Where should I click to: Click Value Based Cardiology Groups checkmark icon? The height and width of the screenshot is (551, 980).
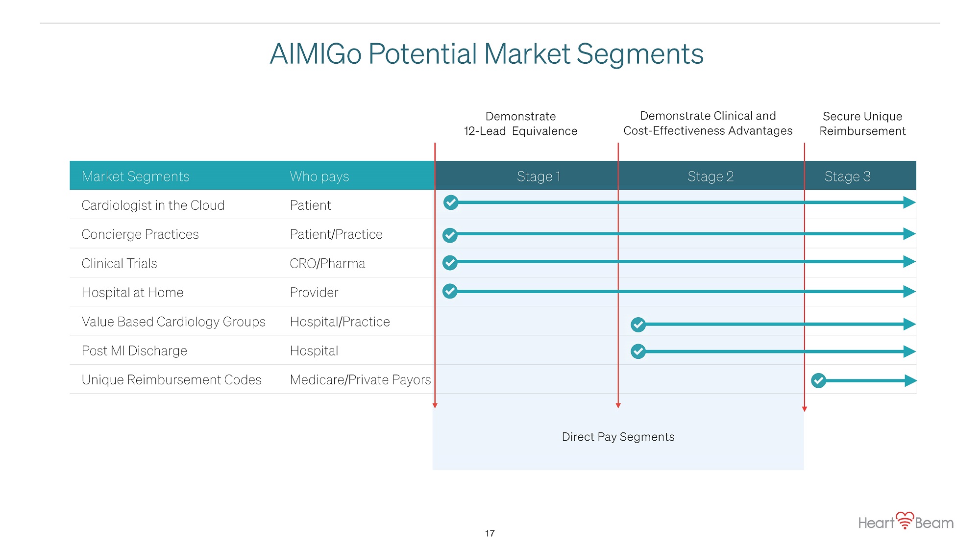click(x=638, y=325)
